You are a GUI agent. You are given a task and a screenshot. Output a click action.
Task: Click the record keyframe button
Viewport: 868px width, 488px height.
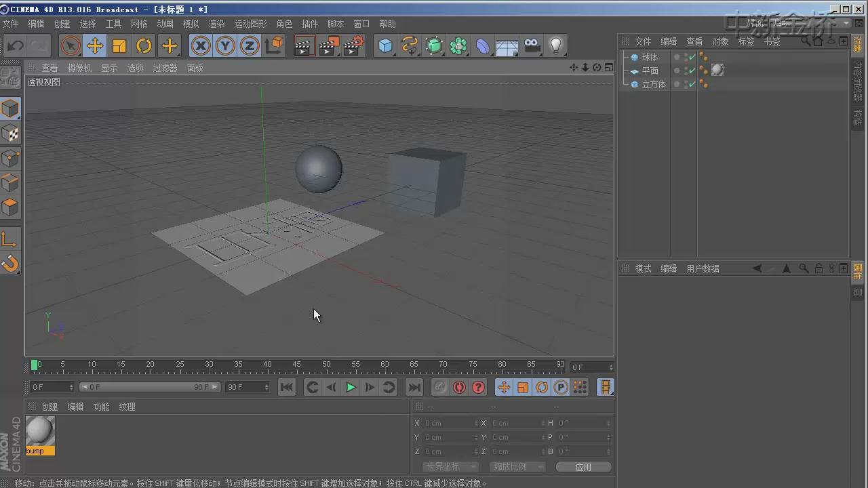tap(440, 387)
